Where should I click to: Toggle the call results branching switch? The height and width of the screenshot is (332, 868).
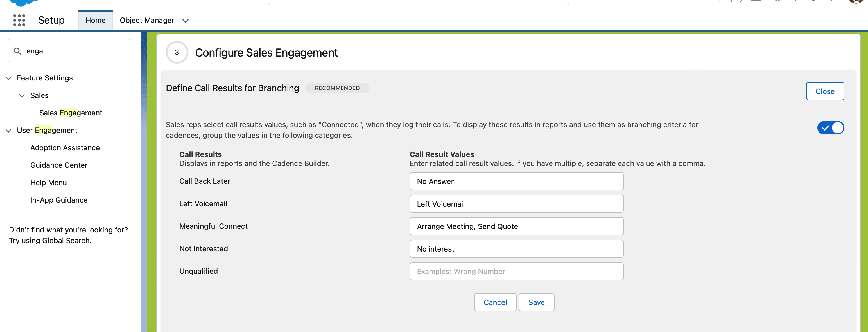(830, 128)
